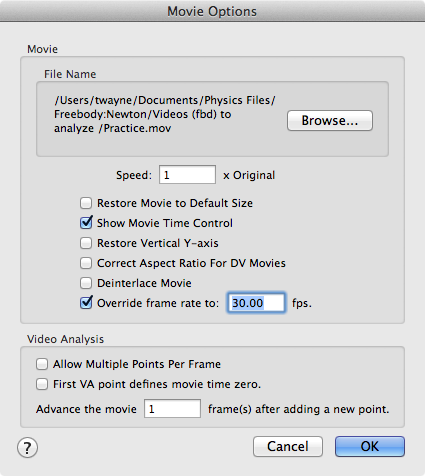Enable Restore Vertical Y-axis checkbox
The image size is (425, 476).
coord(86,243)
